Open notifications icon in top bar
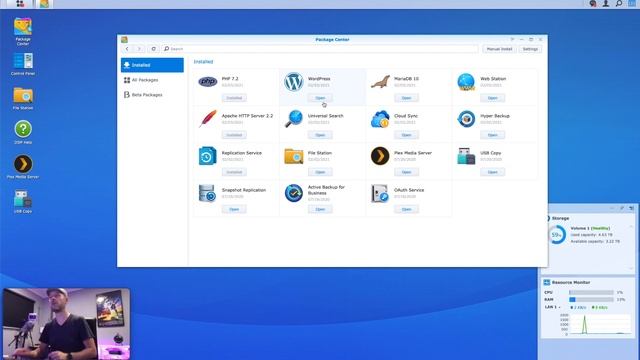Screen dimensions: 640x360 (593, 4)
